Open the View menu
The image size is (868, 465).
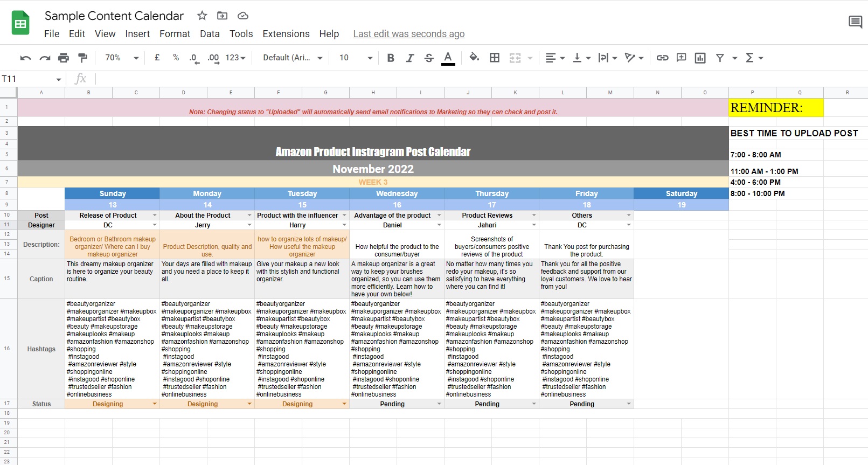(x=105, y=34)
